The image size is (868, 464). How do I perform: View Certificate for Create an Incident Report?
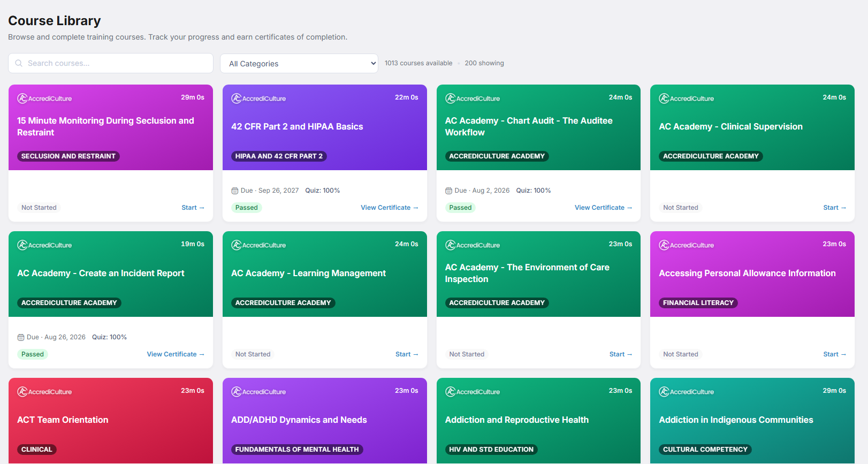[x=176, y=354]
